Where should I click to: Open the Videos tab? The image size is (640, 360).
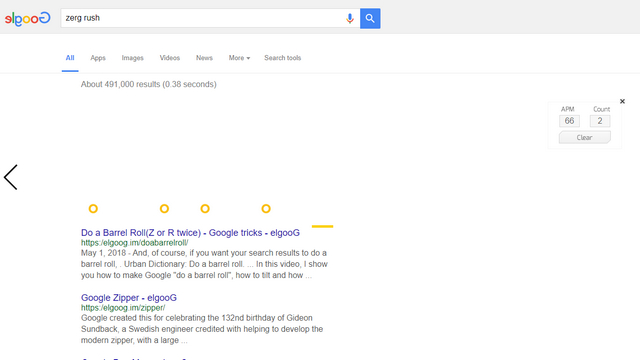click(x=170, y=58)
